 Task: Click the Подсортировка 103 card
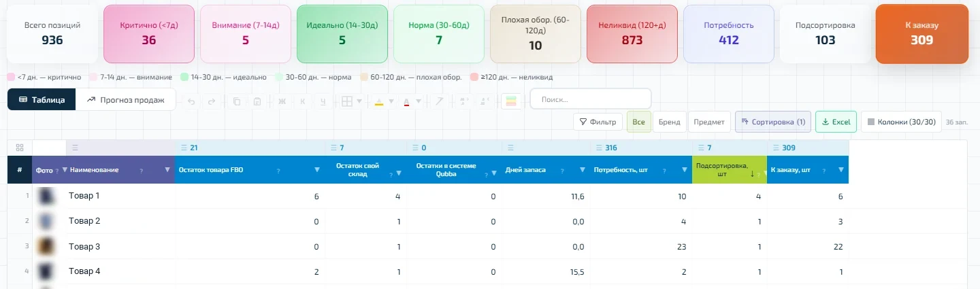pos(826,34)
